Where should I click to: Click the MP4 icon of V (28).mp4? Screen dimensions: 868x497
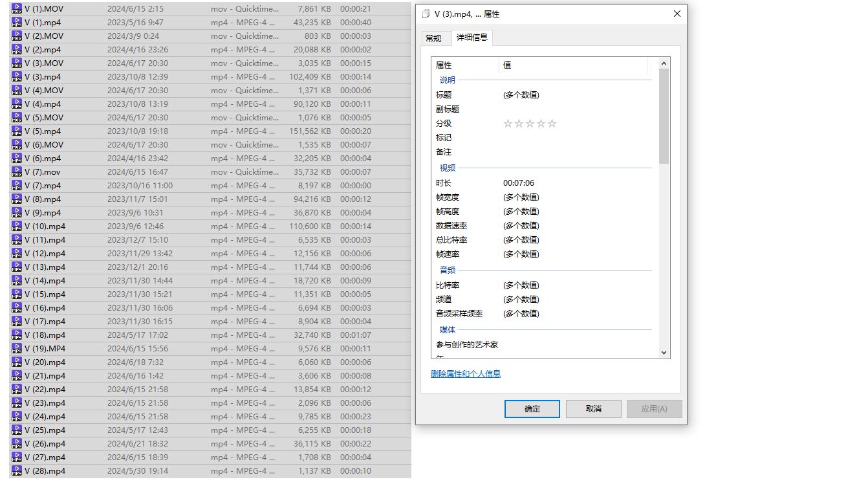coord(17,471)
